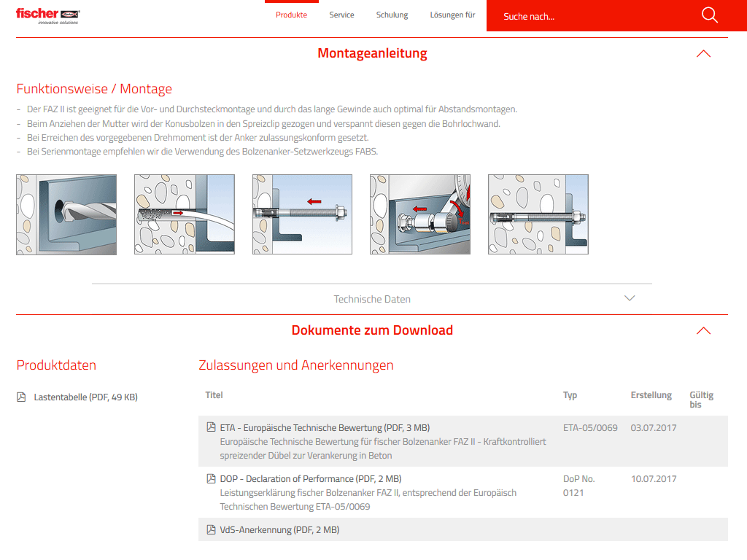747x560 pixels.
Task: Collapse the Montageanleitung section chevron
Action: [x=703, y=53]
